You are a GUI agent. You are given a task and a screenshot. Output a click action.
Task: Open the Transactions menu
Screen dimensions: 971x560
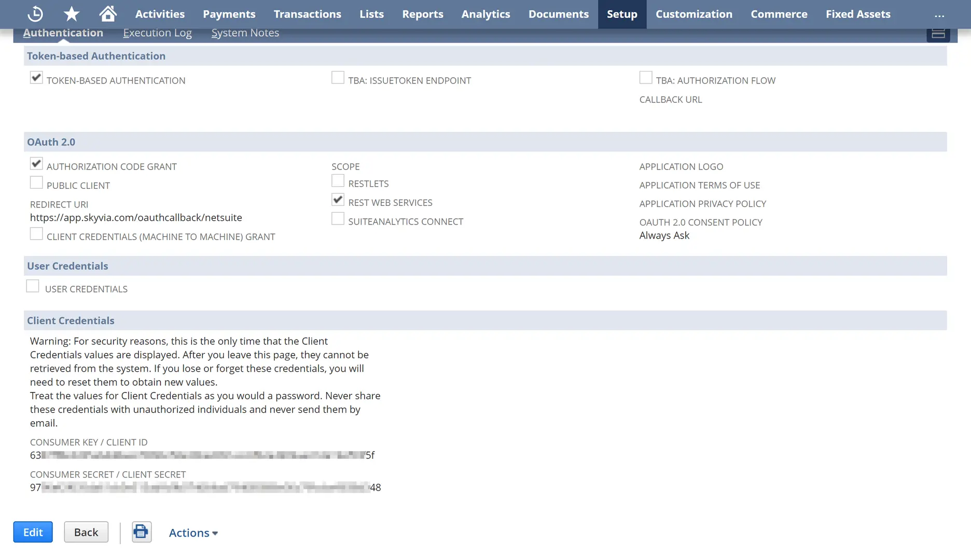[x=308, y=14]
